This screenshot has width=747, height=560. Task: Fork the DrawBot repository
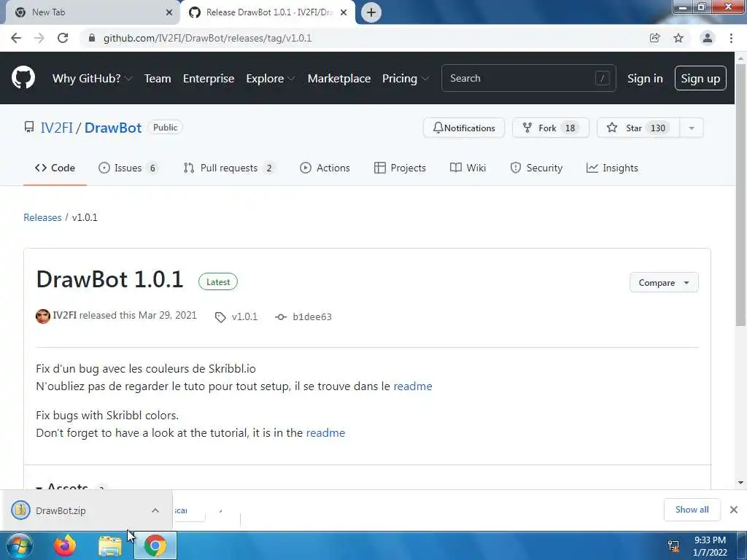pyautogui.click(x=550, y=128)
